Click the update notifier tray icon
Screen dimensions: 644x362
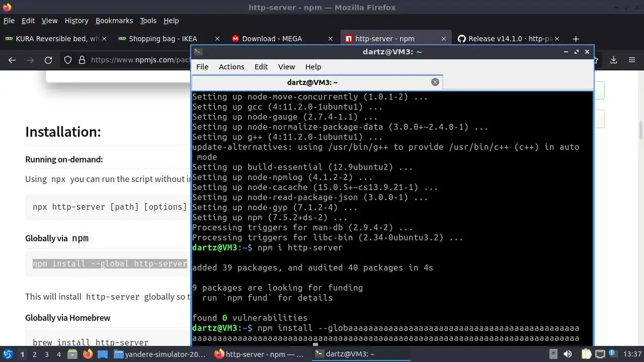click(x=613, y=354)
